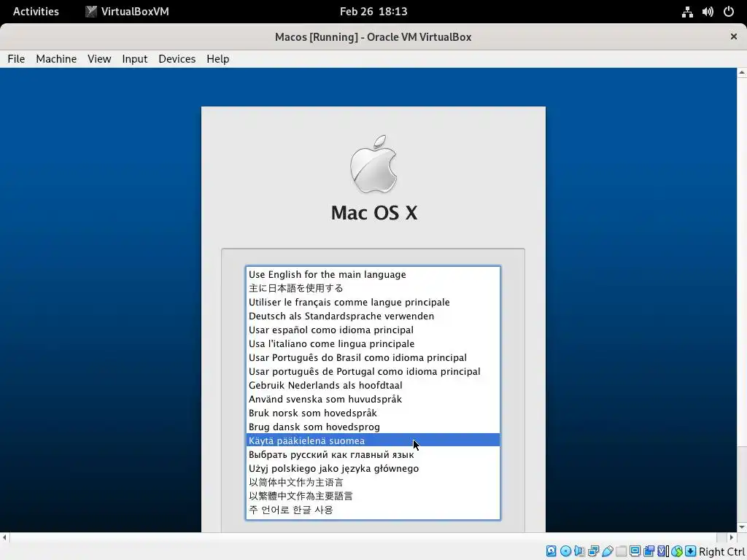The width and height of the screenshot is (747, 560).
Task: Select Usar español como idioma principal
Action: (373, 330)
